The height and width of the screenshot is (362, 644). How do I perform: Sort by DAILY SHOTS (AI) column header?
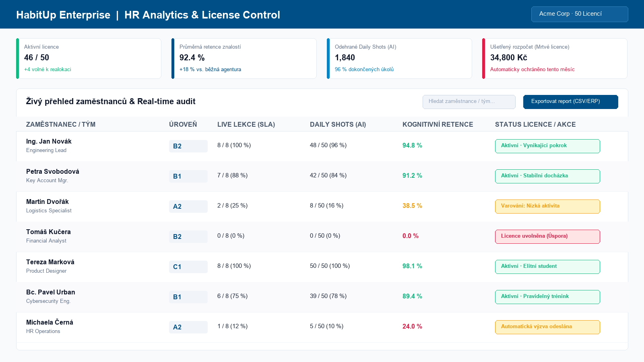338,124
